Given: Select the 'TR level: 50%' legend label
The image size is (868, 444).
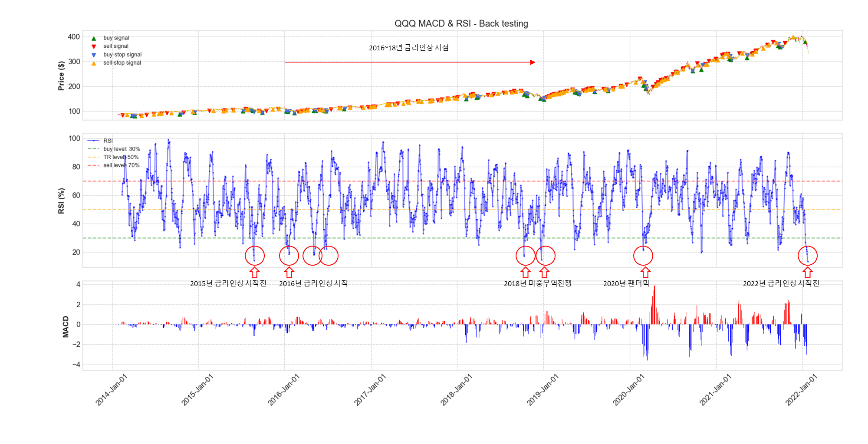Looking at the screenshot, I should pos(121,157).
